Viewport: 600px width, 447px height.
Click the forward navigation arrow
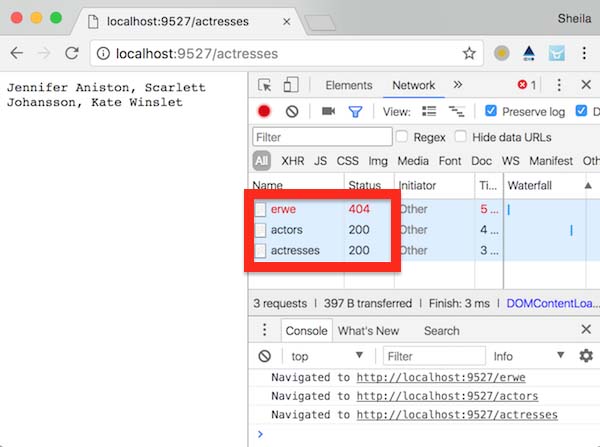point(44,53)
